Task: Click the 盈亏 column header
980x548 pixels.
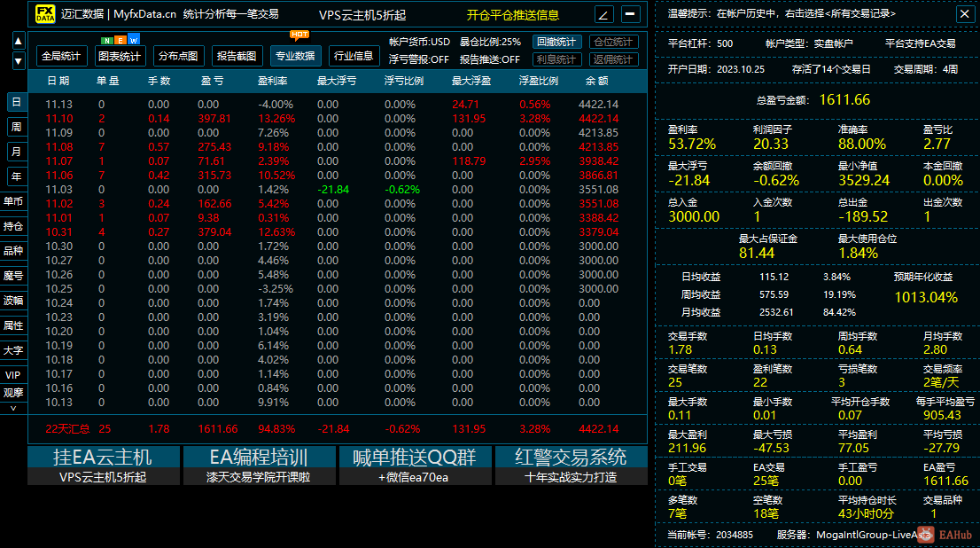Action: pos(212,81)
